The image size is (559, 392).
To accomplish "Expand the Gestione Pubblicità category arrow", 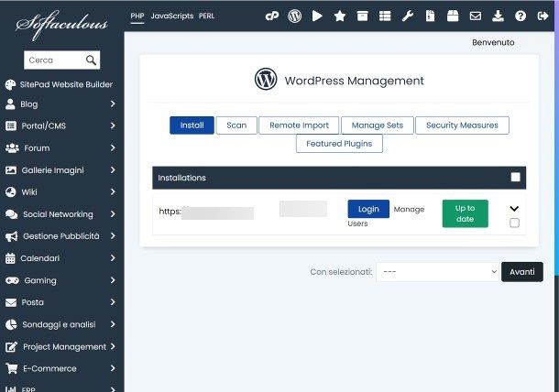I will (113, 235).
